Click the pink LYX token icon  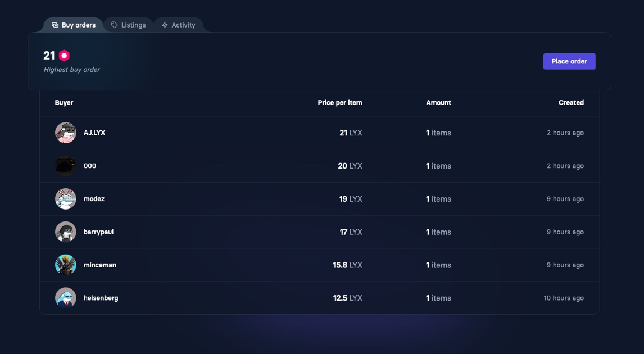65,56
